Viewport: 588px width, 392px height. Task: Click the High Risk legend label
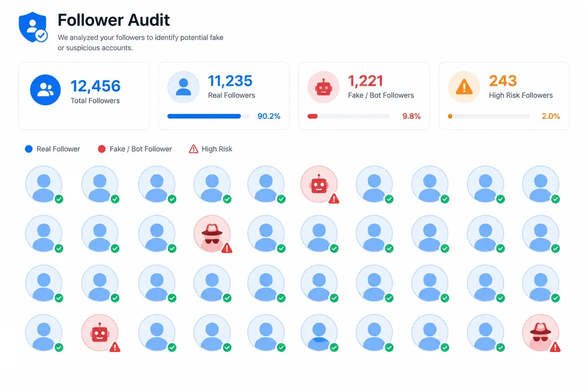[x=217, y=149]
